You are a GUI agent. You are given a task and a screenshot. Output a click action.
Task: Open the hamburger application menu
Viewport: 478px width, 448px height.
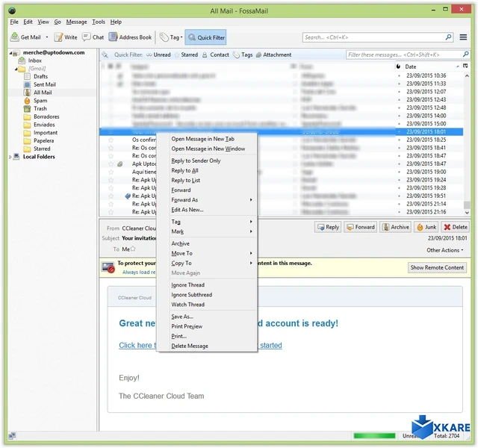(x=463, y=37)
